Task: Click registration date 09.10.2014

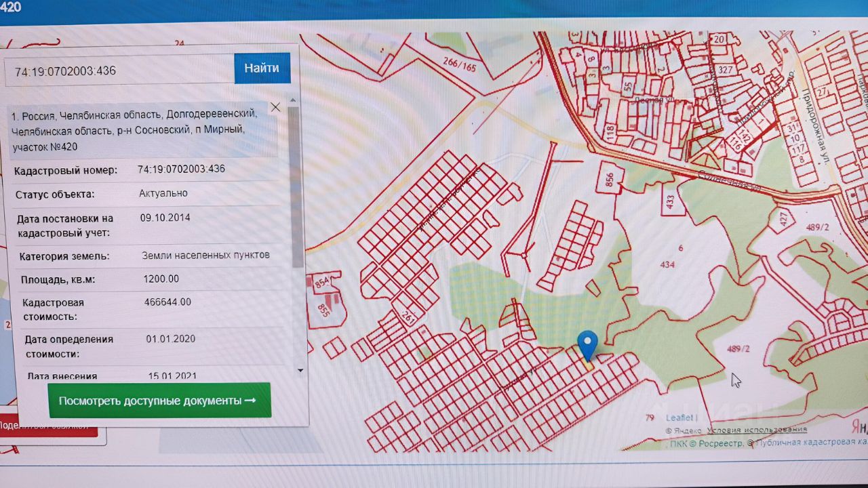Action: tap(165, 218)
